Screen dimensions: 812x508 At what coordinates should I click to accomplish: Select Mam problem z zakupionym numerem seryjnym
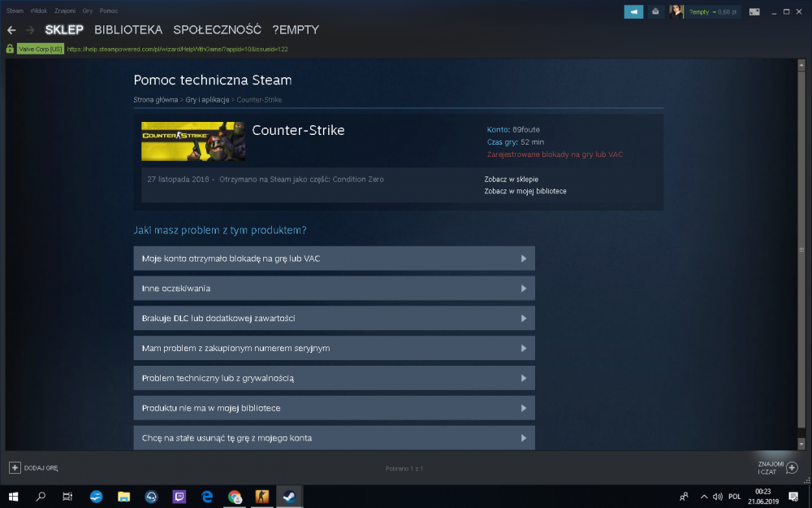pos(334,349)
